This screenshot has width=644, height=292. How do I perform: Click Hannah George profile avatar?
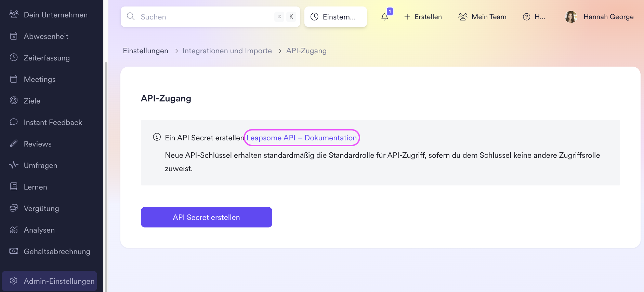571,17
